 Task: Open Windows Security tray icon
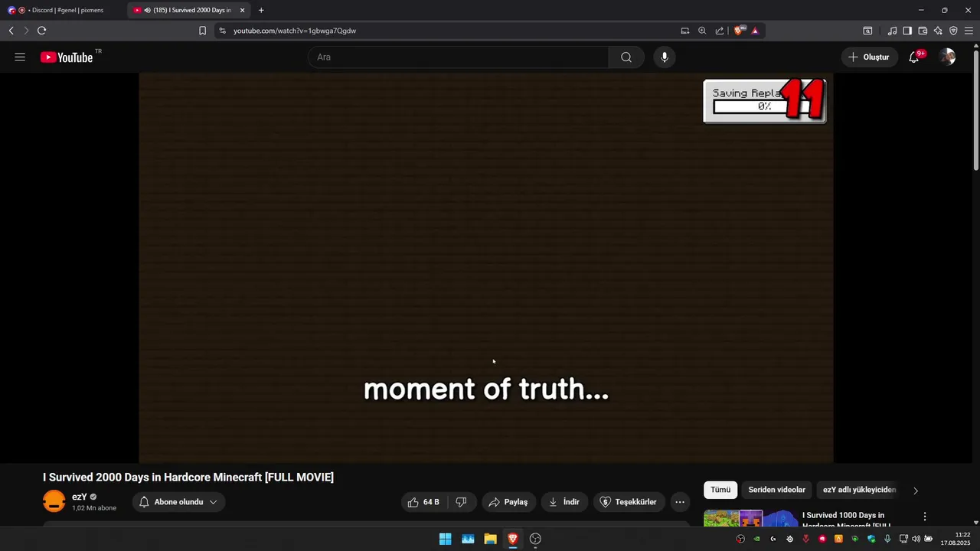871,539
